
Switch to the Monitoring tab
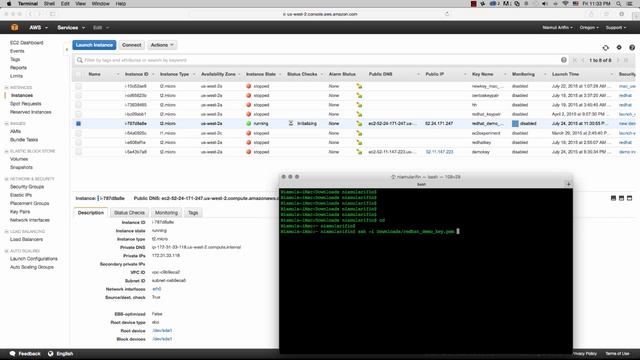click(166, 213)
